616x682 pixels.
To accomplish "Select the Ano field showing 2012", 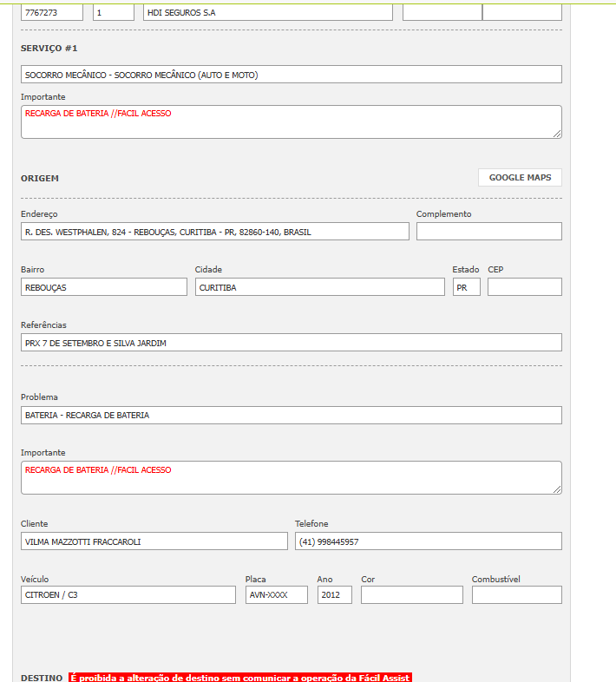I will [334, 595].
